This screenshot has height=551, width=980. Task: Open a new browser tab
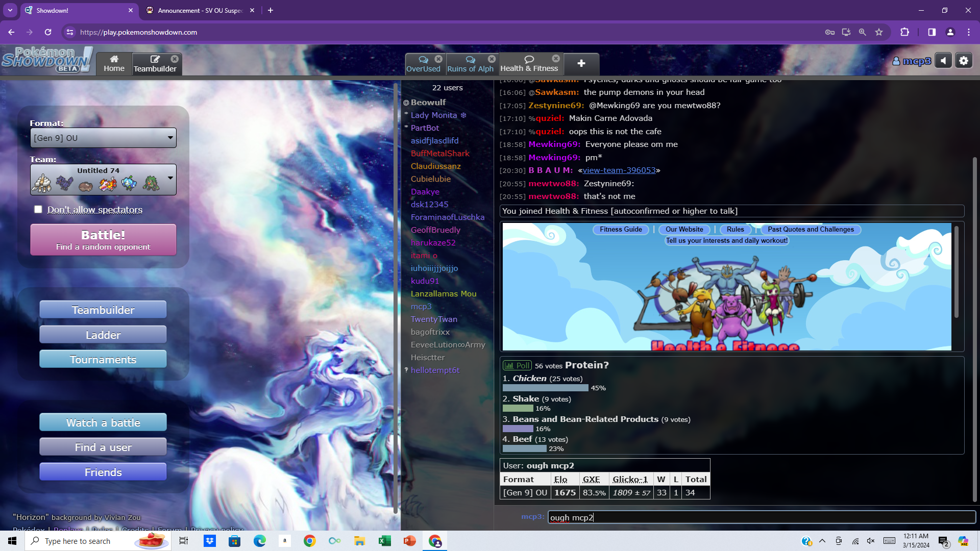pyautogui.click(x=271, y=10)
